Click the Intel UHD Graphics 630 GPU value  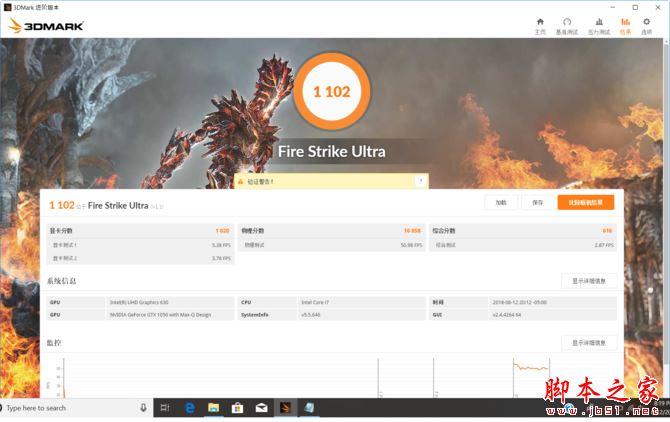[x=139, y=302]
